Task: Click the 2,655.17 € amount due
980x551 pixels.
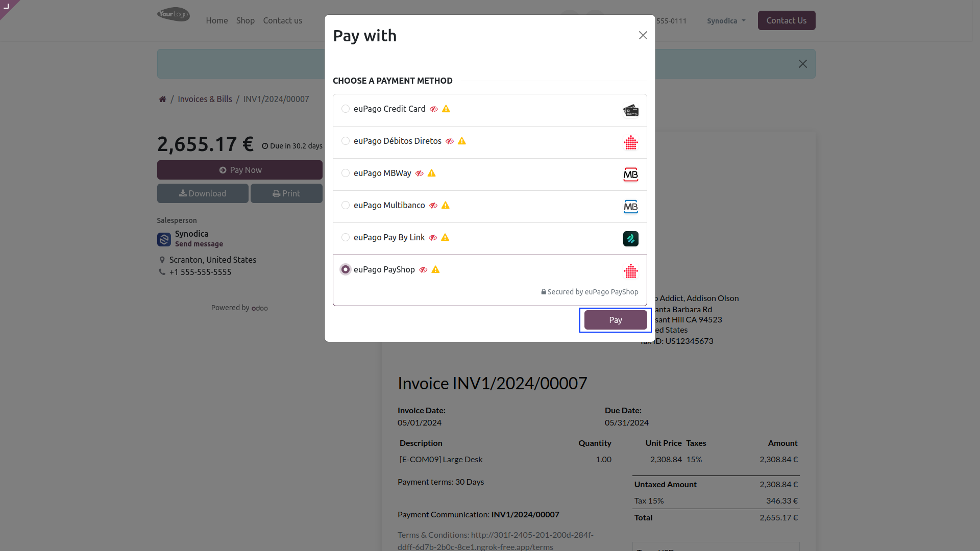Action: pos(205,144)
